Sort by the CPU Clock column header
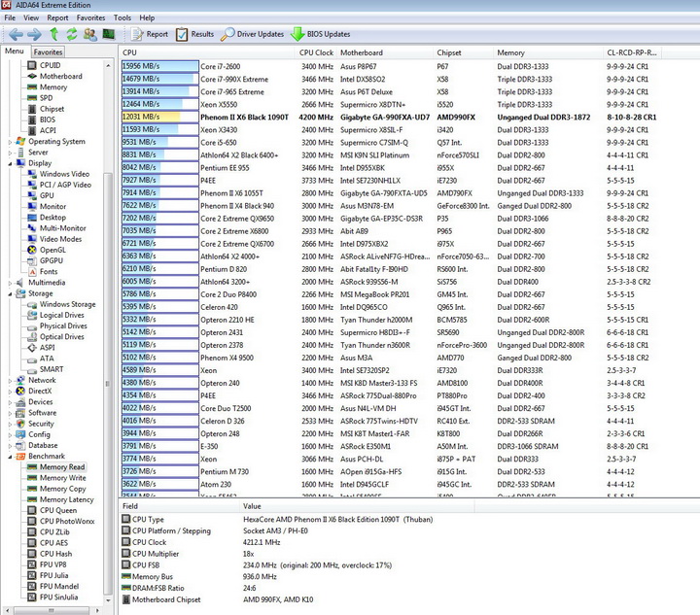700x615 pixels. (316, 52)
